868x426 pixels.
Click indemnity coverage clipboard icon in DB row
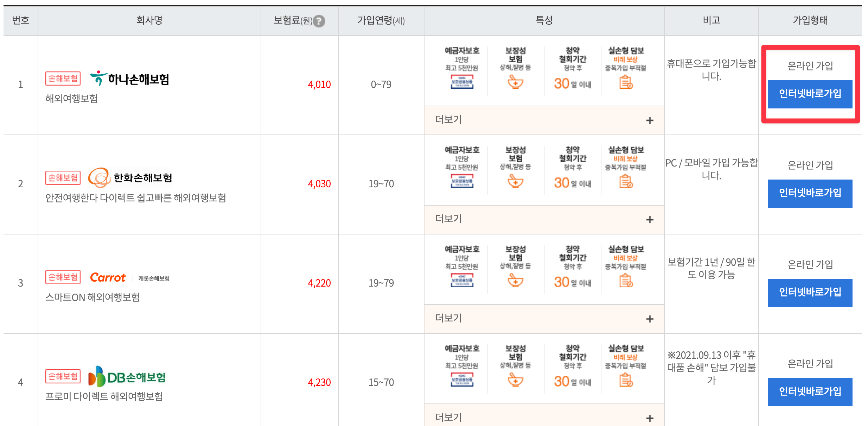(x=626, y=380)
